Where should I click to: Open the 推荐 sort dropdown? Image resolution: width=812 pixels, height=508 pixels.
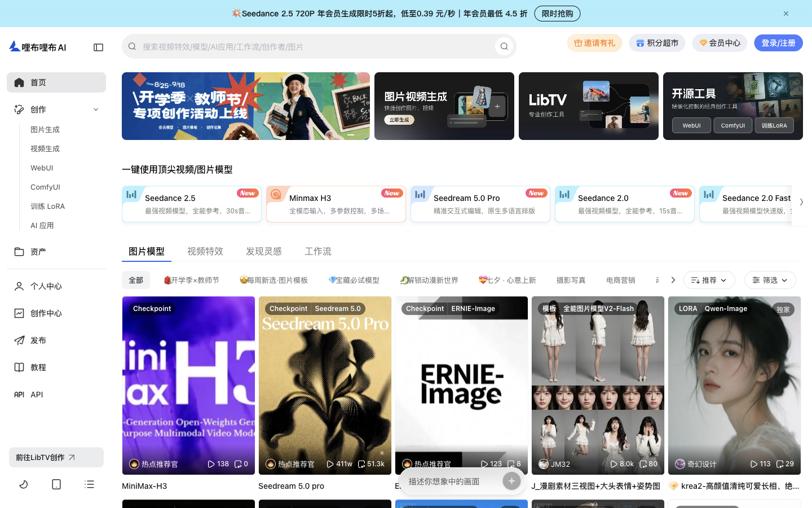click(709, 280)
